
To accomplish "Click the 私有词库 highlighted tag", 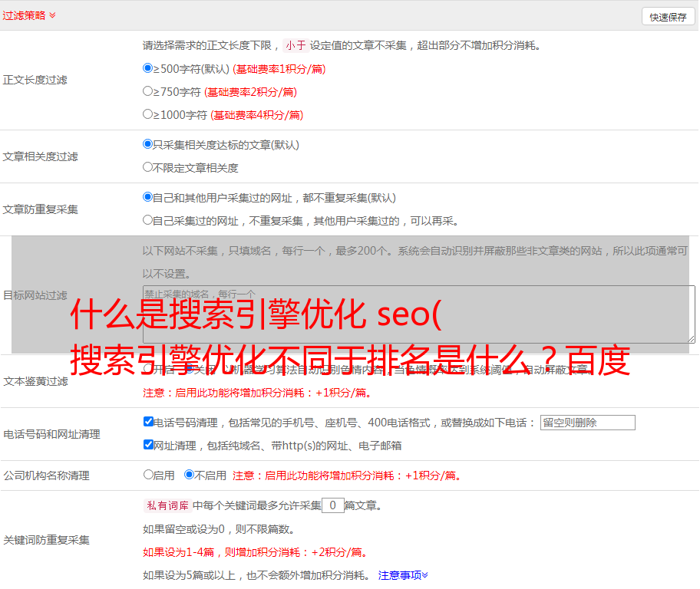I will point(167,505).
